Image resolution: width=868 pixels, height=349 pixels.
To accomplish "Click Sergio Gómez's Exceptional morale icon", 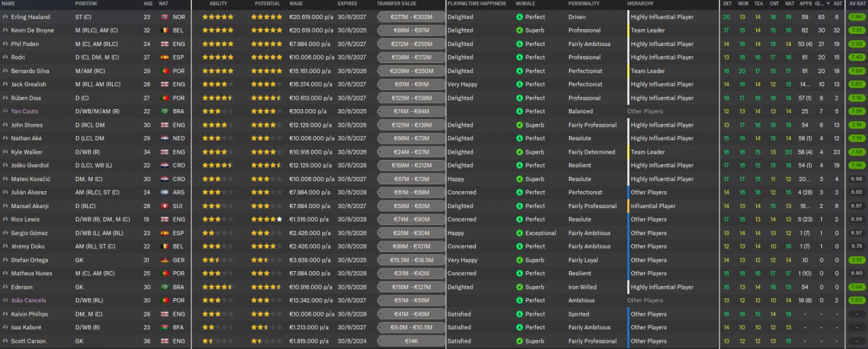I will 519,233.
